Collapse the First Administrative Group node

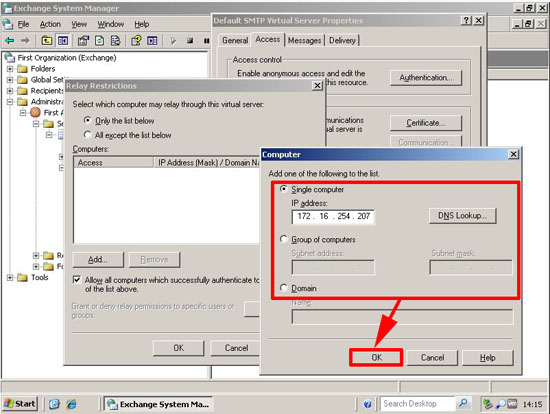pyautogui.click(x=23, y=113)
